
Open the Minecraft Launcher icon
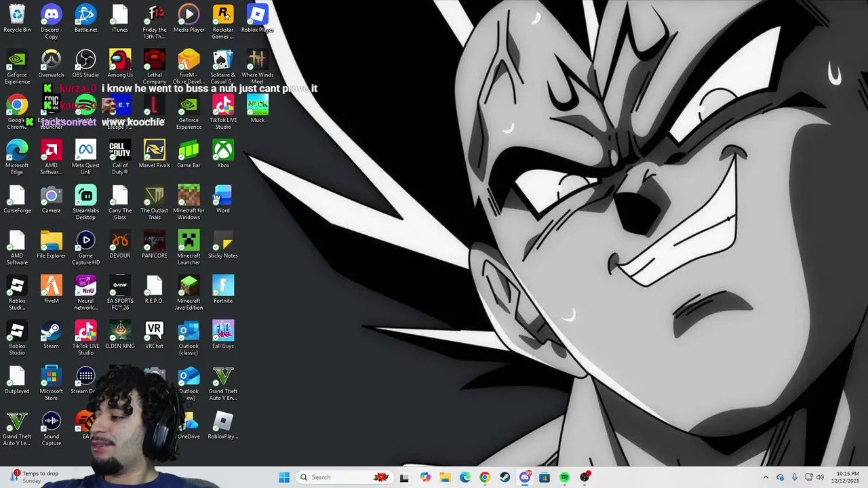[x=189, y=248]
